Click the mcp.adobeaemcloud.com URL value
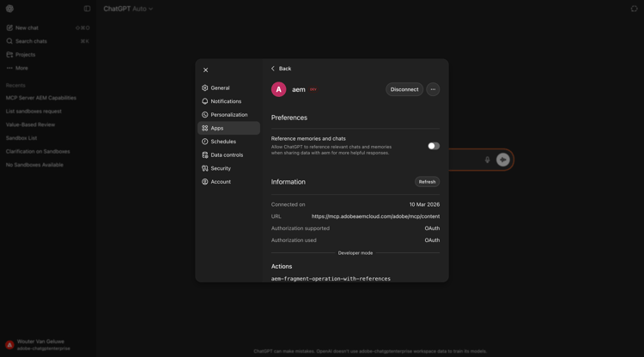Image resolution: width=644 pixels, height=357 pixels. 375,216
